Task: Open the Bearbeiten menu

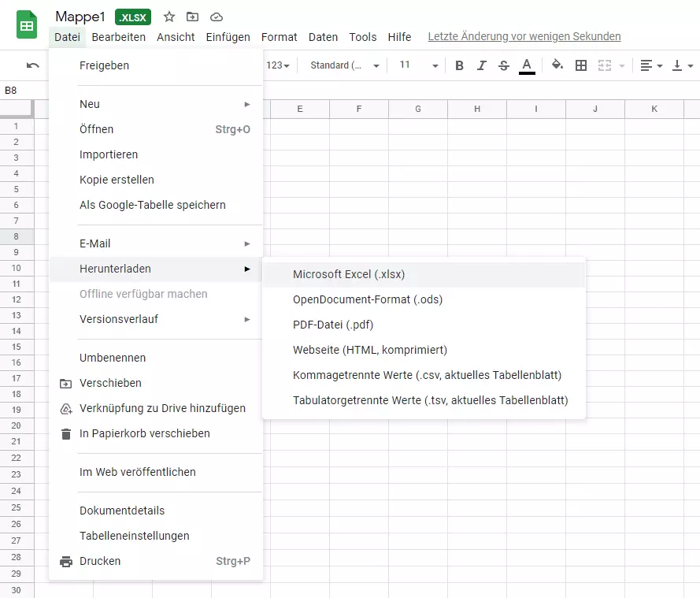Action: click(118, 37)
